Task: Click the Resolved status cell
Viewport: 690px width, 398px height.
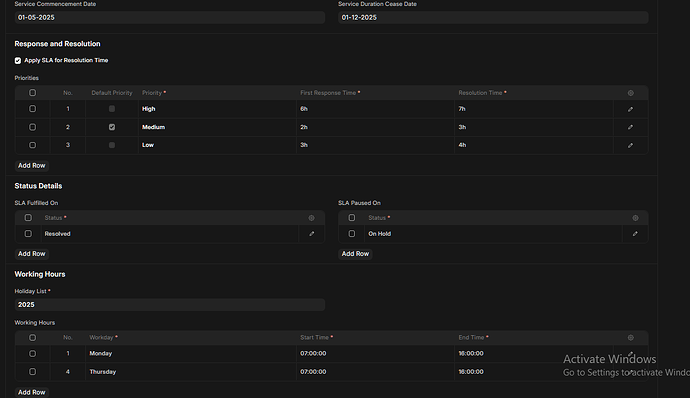Action: point(170,234)
